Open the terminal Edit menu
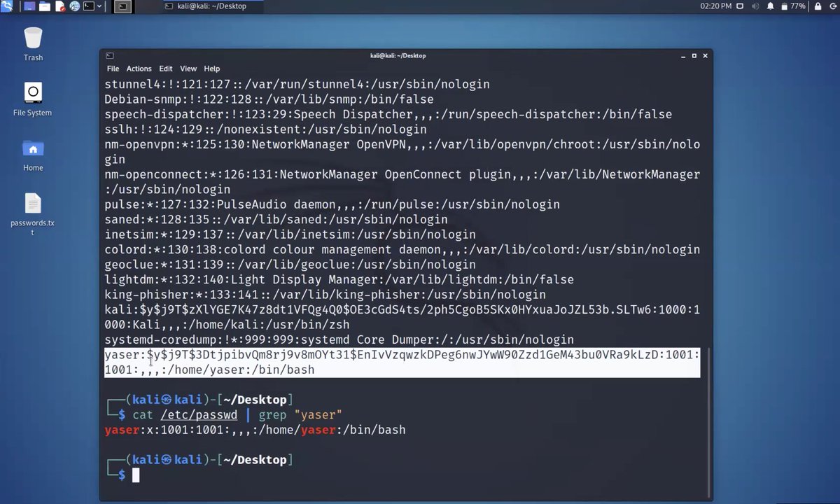The image size is (840, 504). (x=165, y=69)
